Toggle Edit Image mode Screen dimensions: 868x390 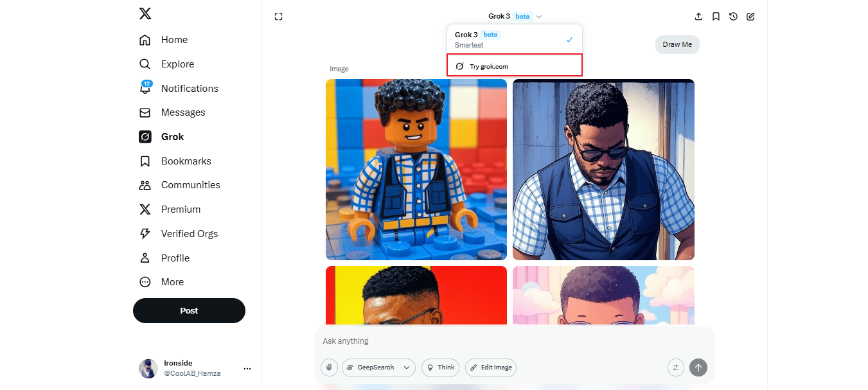click(x=490, y=367)
